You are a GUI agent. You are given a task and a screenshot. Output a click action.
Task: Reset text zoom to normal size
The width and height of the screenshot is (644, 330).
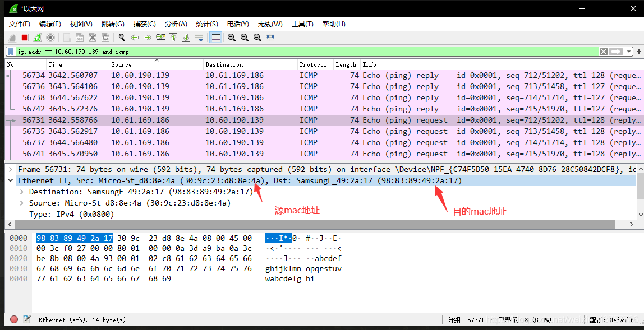pyautogui.click(x=257, y=38)
